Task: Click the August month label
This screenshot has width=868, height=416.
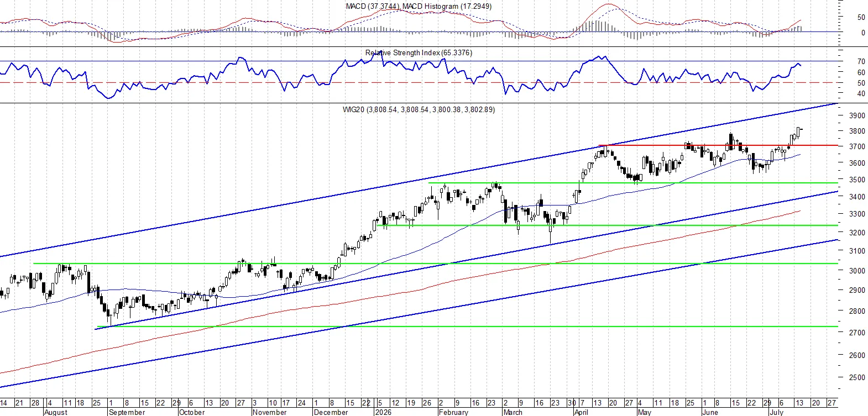Action: coord(55,412)
